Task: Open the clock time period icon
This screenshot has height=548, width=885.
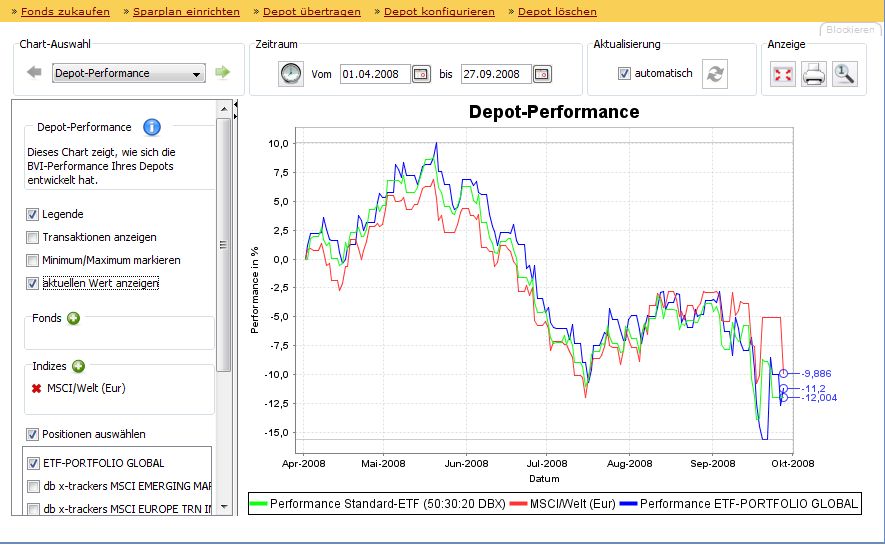Action: click(x=290, y=74)
